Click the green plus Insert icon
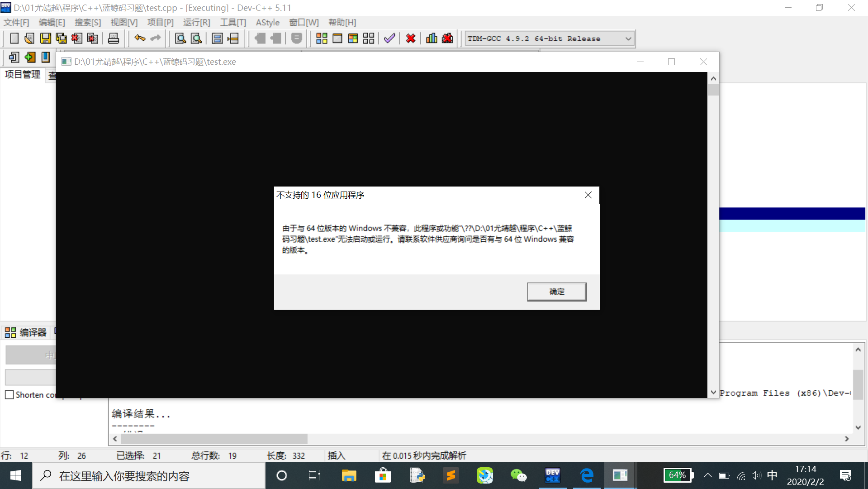868x489 pixels. tap(30, 58)
